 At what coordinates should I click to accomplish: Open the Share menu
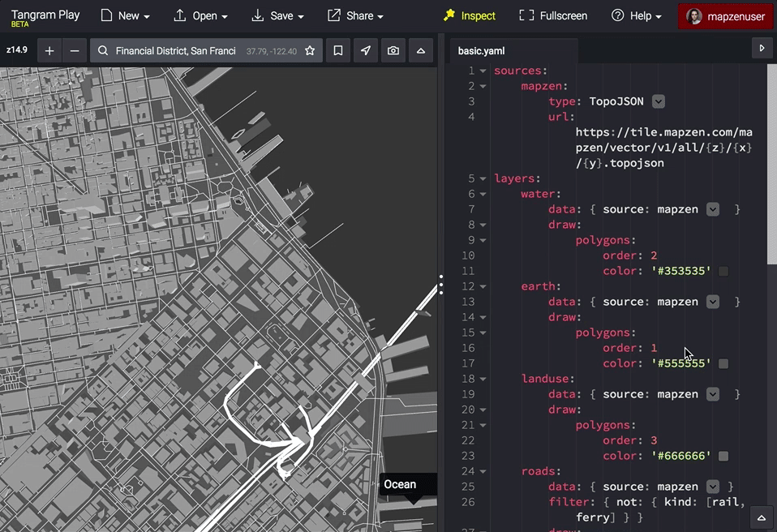click(355, 16)
